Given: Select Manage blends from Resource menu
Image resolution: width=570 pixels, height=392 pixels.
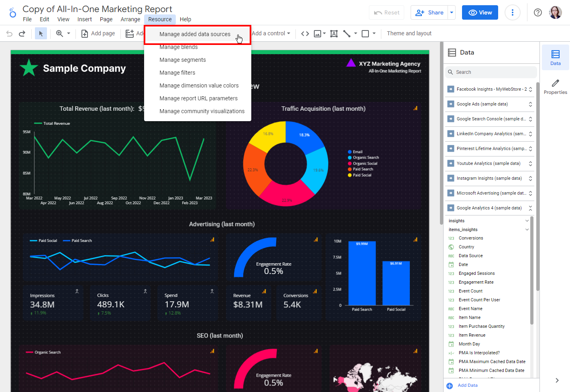Looking at the screenshot, I should pyautogui.click(x=178, y=47).
